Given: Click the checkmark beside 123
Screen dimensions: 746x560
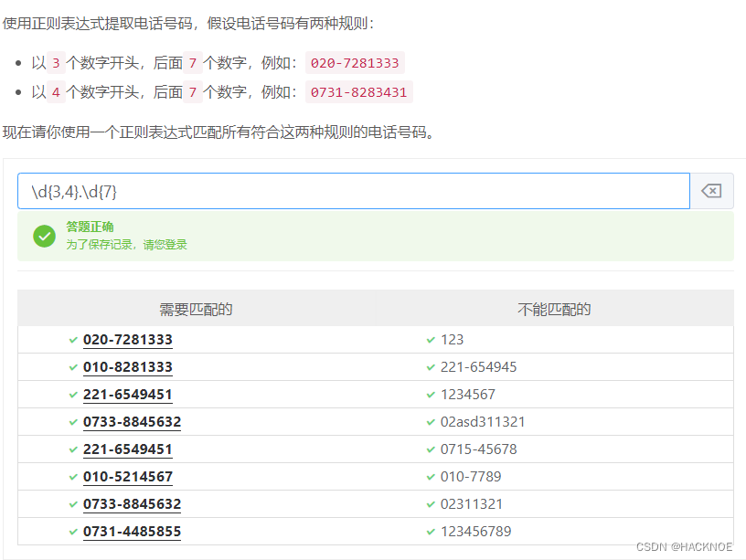Looking at the screenshot, I should pyautogui.click(x=431, y=340).
